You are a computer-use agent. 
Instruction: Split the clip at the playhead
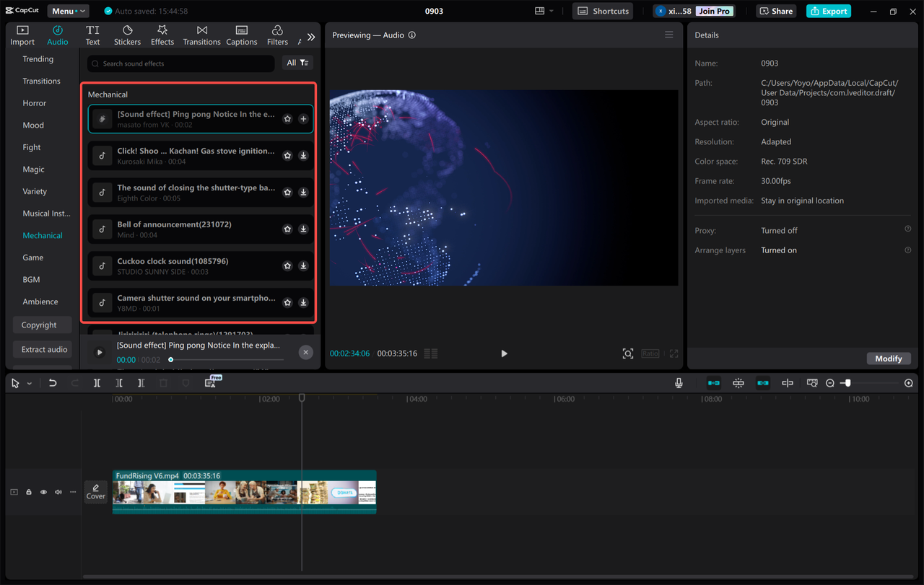coord(97,382)
